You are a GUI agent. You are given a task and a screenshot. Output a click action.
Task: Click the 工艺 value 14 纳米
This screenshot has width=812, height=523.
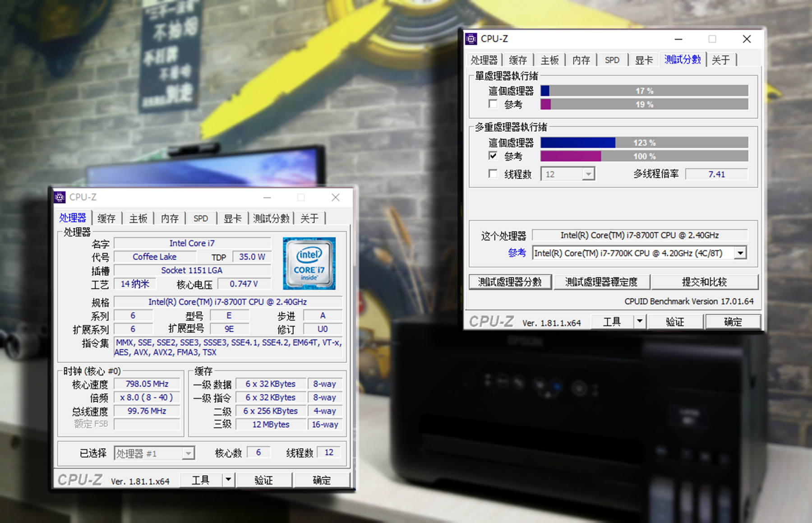pyautogui.click(x=135, y=284)
